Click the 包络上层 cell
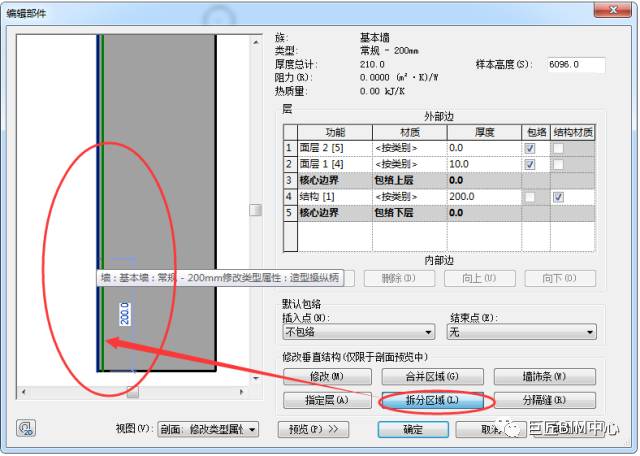Image resolution: width=640 pixels, height=456 pixels. 409,181
